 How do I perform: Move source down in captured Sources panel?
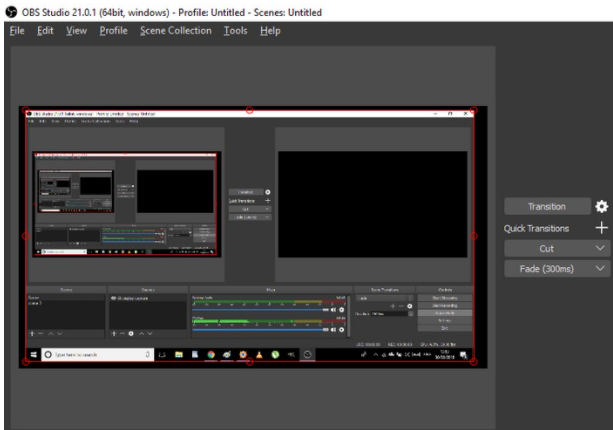tap(150, 333)
